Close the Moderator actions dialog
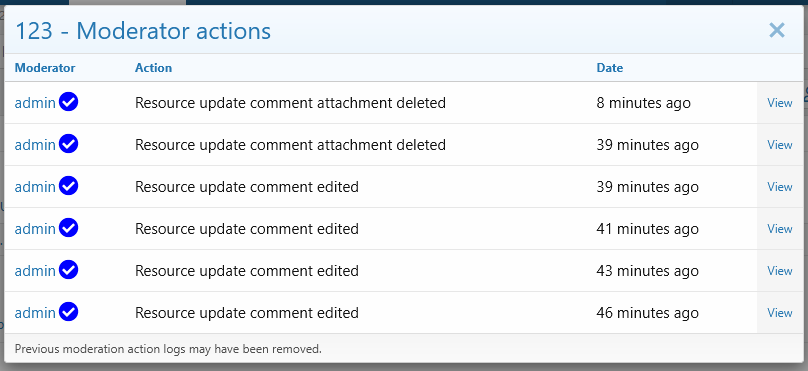Viewport: 808px width, 371px height. coord(777,30)
